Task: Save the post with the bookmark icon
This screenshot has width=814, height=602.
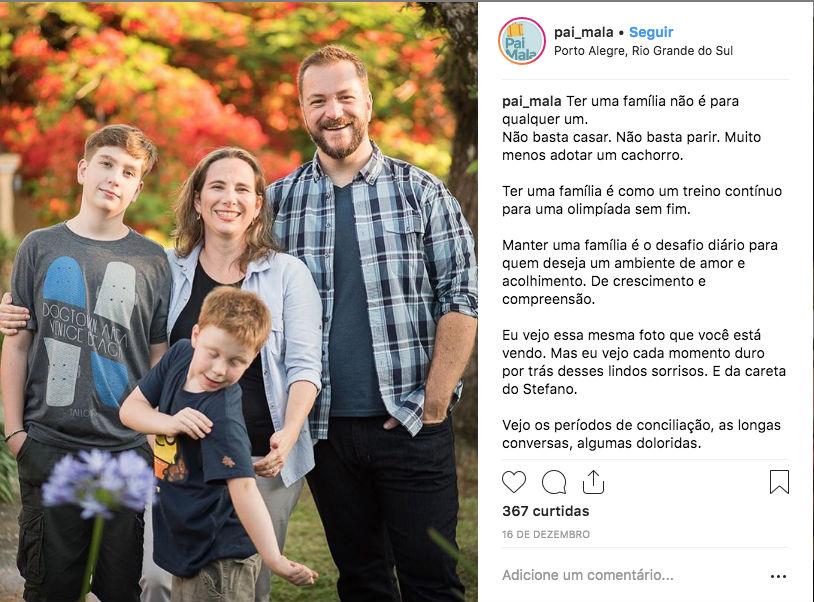Action: (x=779, y=482)
